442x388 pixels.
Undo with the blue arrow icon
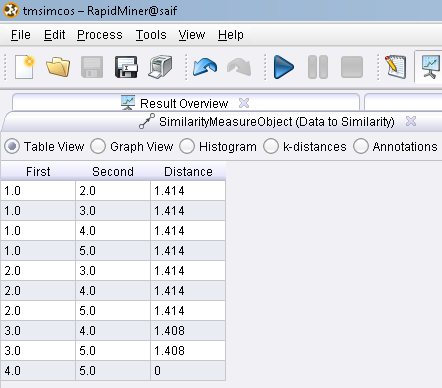(205, 67)
